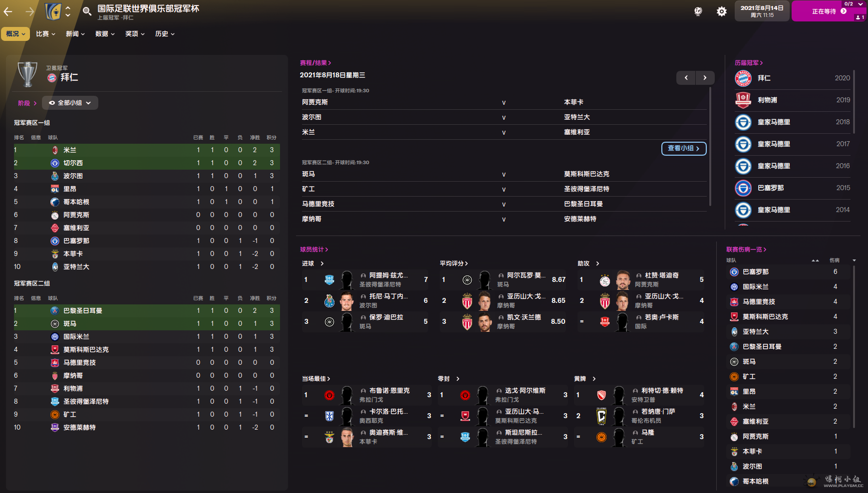Show next fixture date with right arrow
The height and width of the screenshot is (493, 868).
[x=705, y=78]
